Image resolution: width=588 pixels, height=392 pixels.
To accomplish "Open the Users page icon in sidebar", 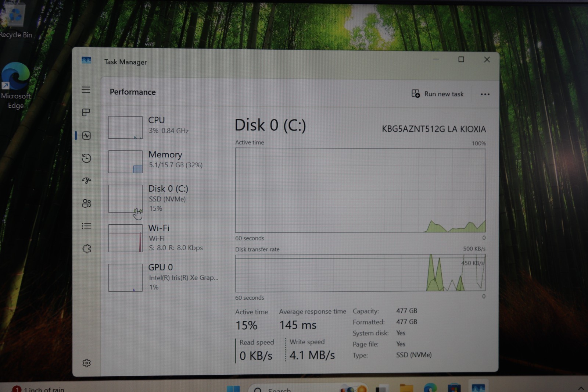I will pyautogui.click(x=86, y=203).
